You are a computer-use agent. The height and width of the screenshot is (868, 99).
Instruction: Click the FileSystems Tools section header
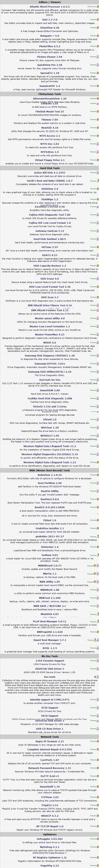coord(49,94)
